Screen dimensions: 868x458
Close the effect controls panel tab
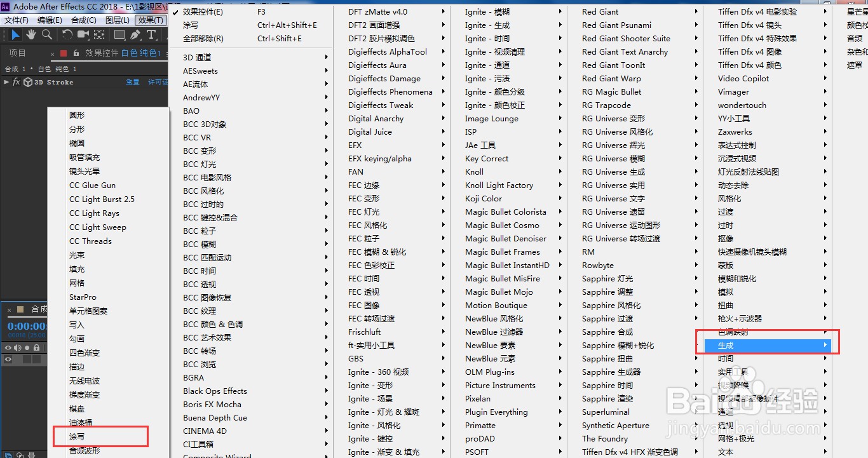tap(52, 54)
